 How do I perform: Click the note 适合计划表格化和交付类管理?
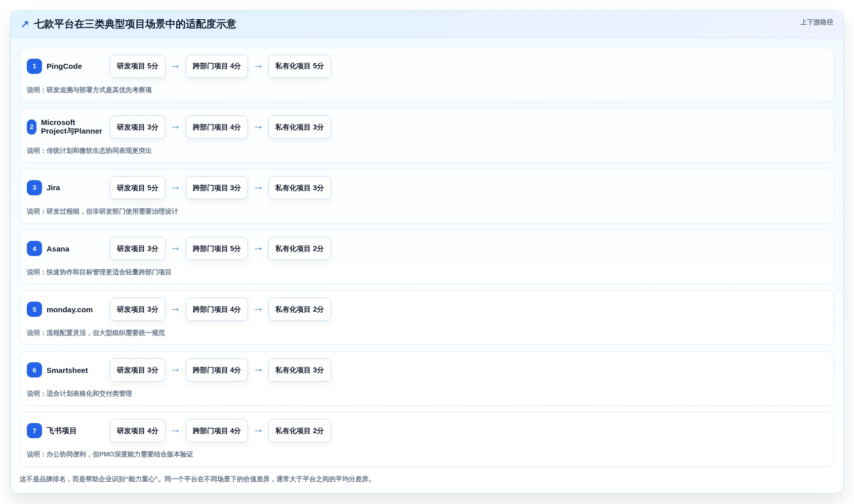pos(89,394)
